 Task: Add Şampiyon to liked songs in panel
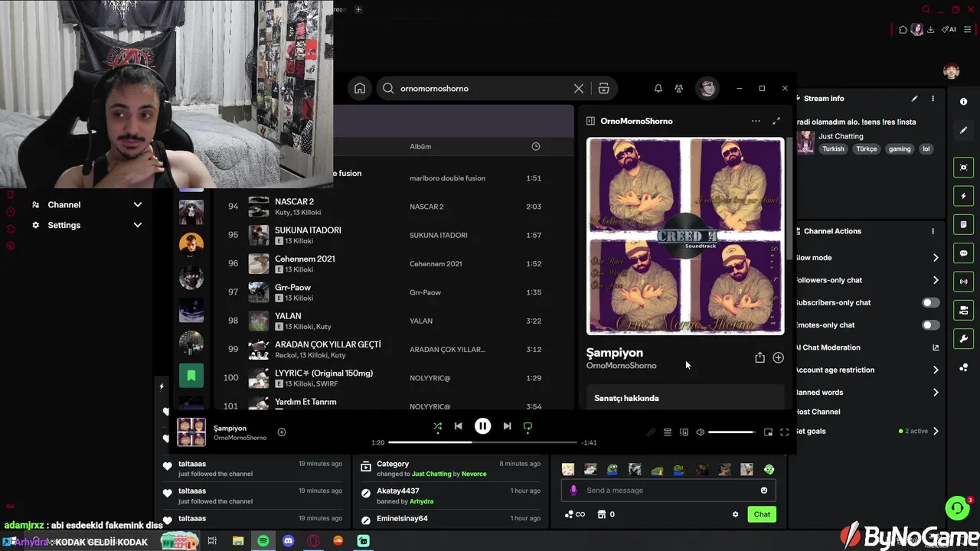[x=778, y=357]
